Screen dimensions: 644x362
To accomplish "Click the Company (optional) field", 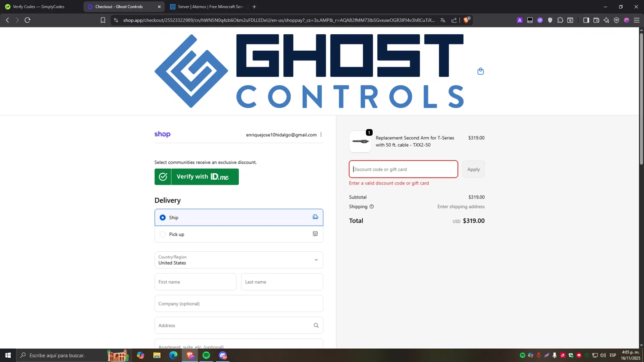I will pos(239,304).
